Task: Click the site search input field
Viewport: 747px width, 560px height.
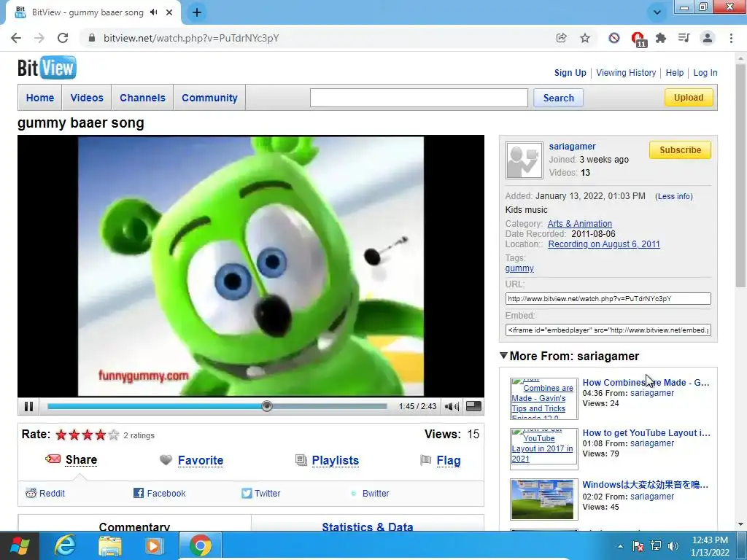Action: (x=419, y=98)
